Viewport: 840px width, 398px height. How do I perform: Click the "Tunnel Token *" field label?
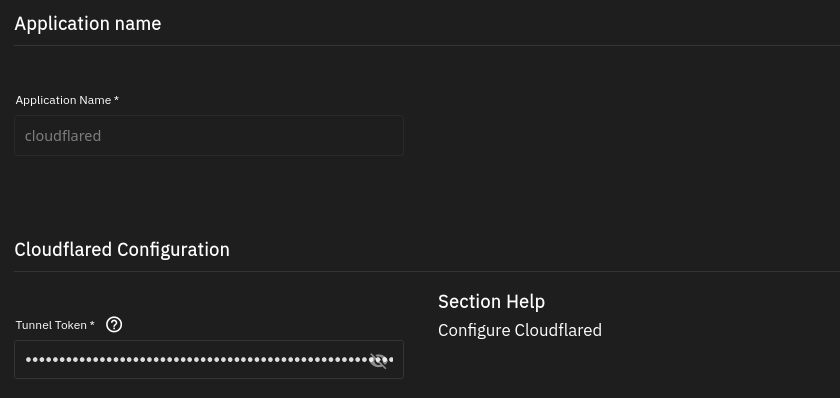[x=55, y=325]
